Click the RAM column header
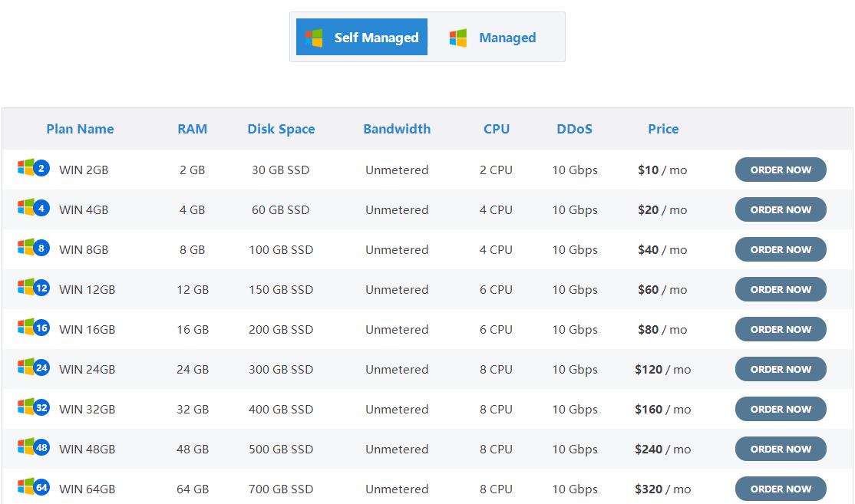 pyautogui.click(x=192, y=129)
